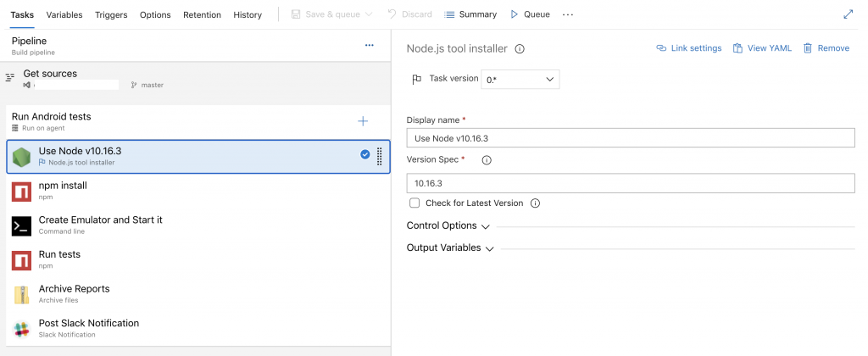Expand Control Options section
The width and height of the screenshot is (868, 356).
[x=448, y=226]
